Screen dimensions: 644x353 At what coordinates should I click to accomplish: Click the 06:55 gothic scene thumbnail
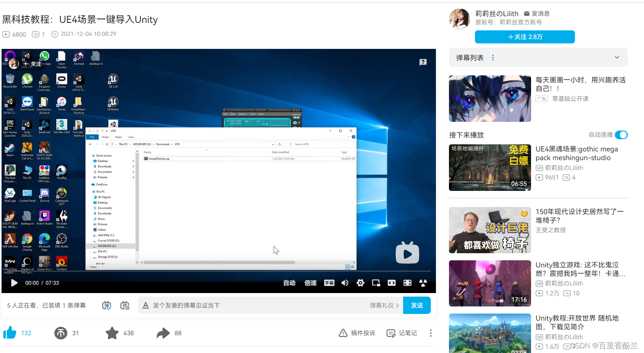[x=490, y=168]
